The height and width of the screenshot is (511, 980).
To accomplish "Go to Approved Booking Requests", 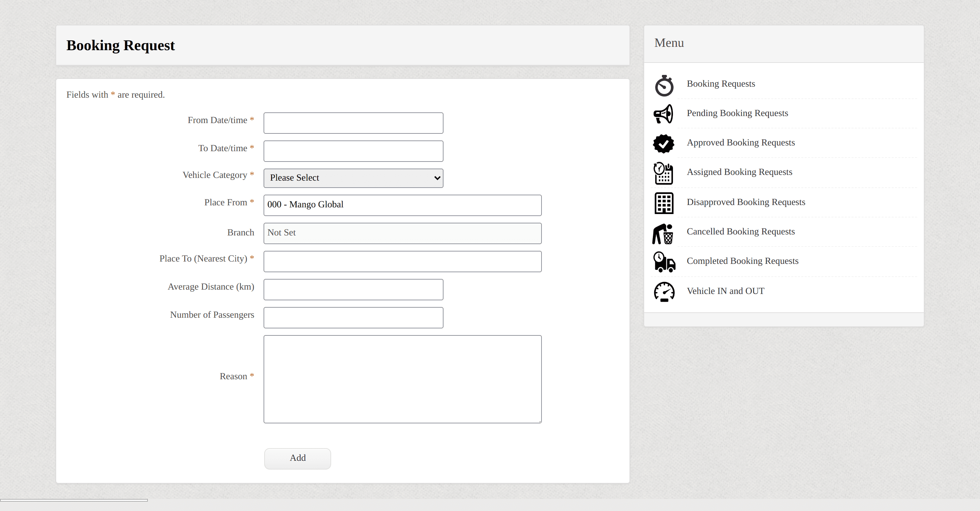I will pos(741,142).
